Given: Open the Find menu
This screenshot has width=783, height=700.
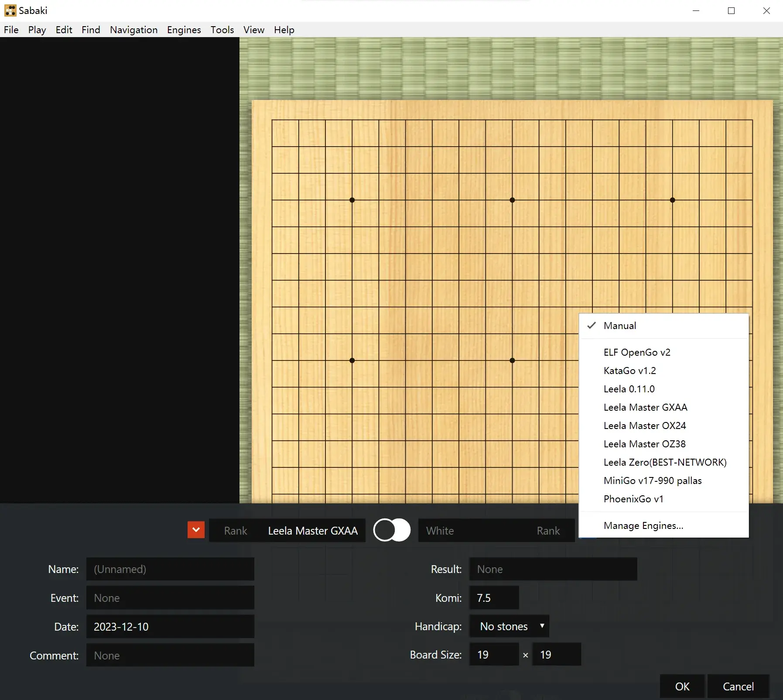Looking at the screenshot, I should (91, 30).
